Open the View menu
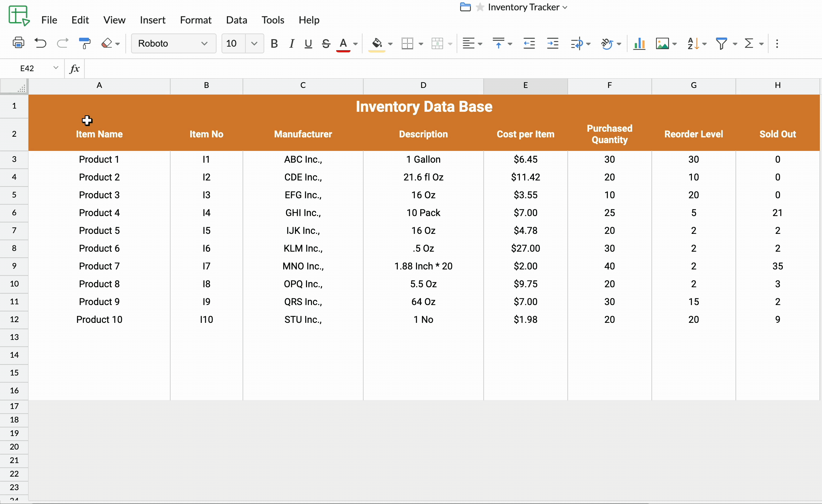Image resolution: width=822 pixels, height=504 pixels. 114,20
